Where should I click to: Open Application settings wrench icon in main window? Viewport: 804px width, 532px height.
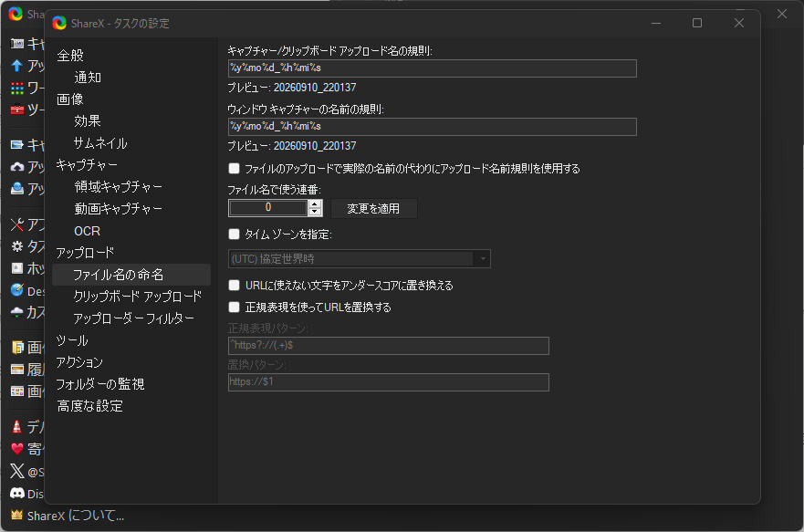point(17,224)
